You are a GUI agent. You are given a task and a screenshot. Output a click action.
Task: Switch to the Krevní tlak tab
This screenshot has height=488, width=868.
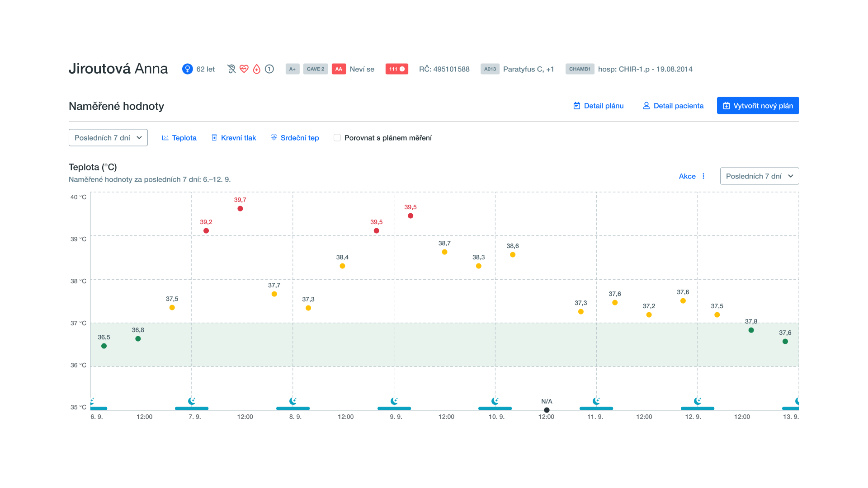click(x=234, y=138)
